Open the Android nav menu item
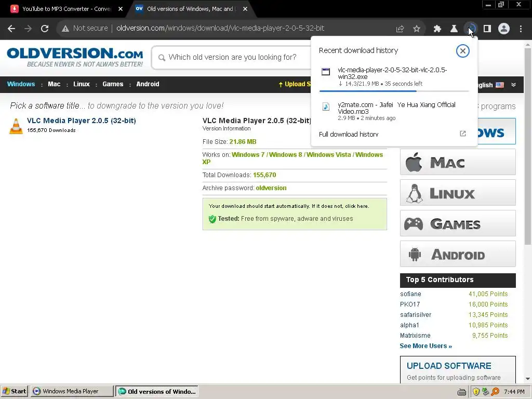This screenshot has width=532, height=399. pos(148,84)
